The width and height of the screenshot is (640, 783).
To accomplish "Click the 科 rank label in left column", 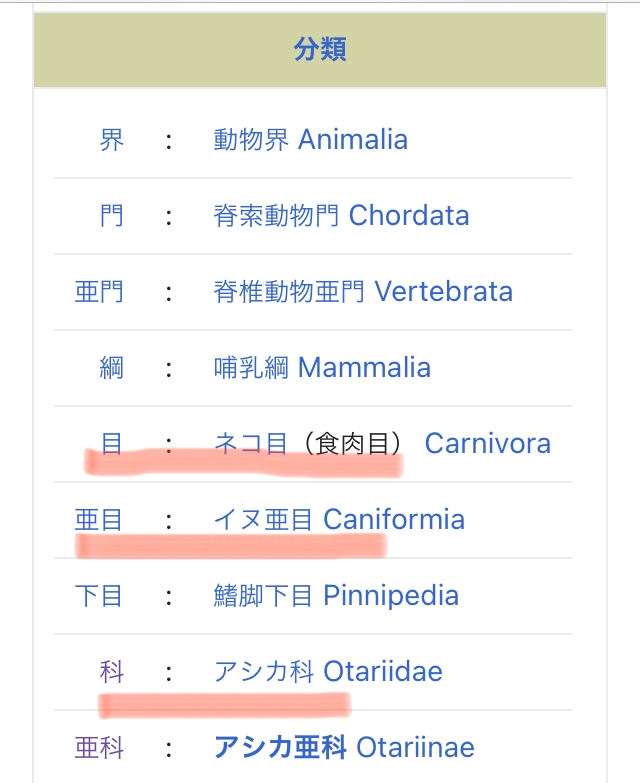I will pos(112,671).
